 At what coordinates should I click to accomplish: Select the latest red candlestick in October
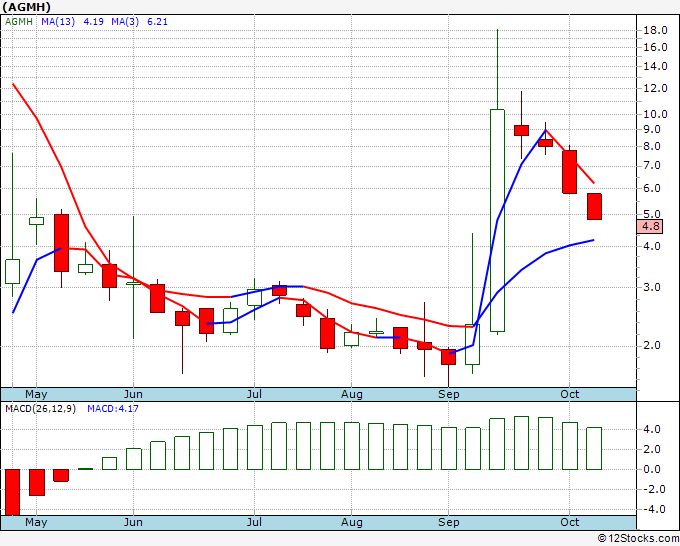pos(594,206)
